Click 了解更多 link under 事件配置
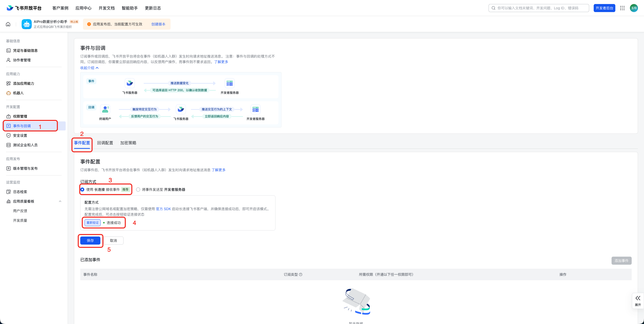The width and height of the screenshot is (644, 324). click(219, 170)
